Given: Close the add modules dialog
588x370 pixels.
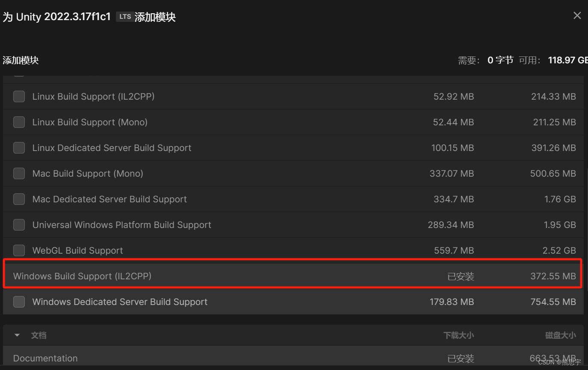Looking at the screenshot, I should click(x=577, y=15).
